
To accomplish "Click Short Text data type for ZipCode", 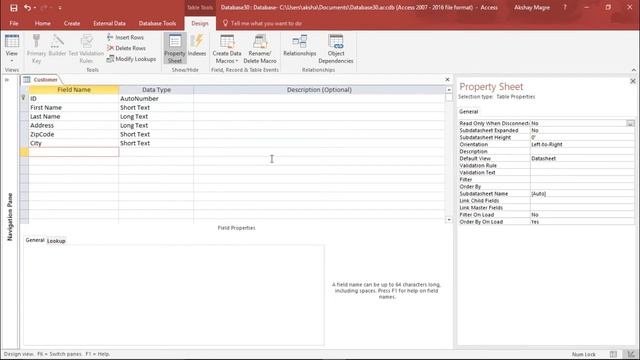I will click(x=156, y=134).
